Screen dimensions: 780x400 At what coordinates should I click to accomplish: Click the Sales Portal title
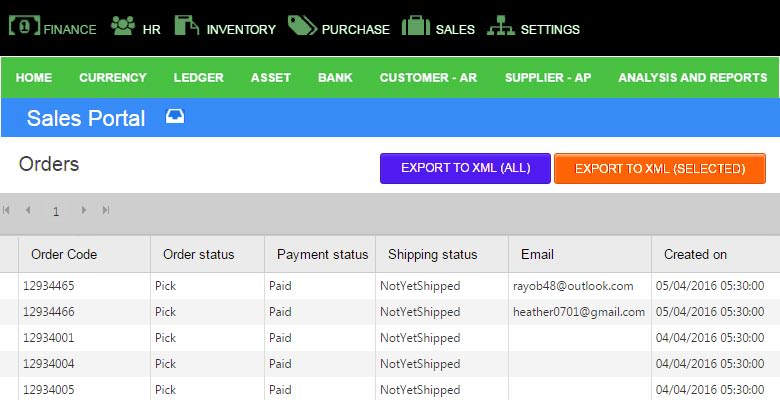point(86,118)
